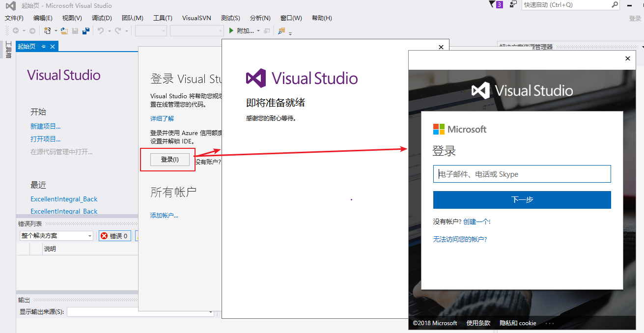Close the Microsoft login dialog
The width and height of the screenshot is (644, 333).
click(x=627, y=58)
